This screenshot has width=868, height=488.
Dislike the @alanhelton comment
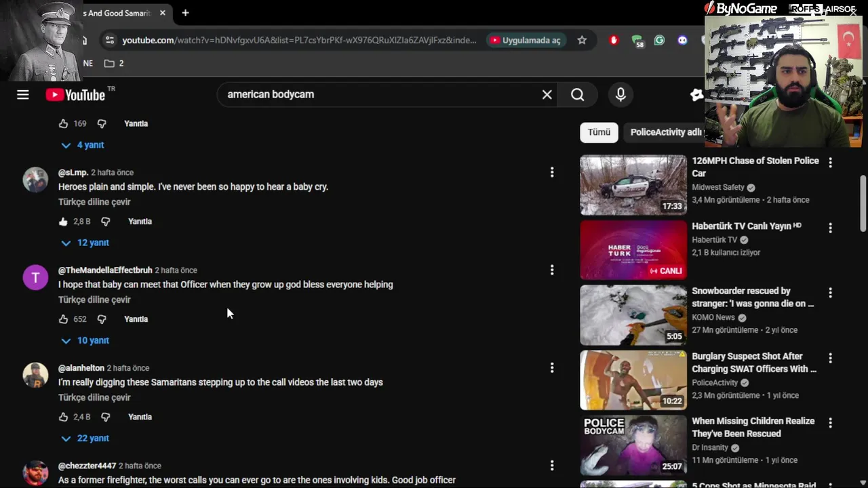106,417
